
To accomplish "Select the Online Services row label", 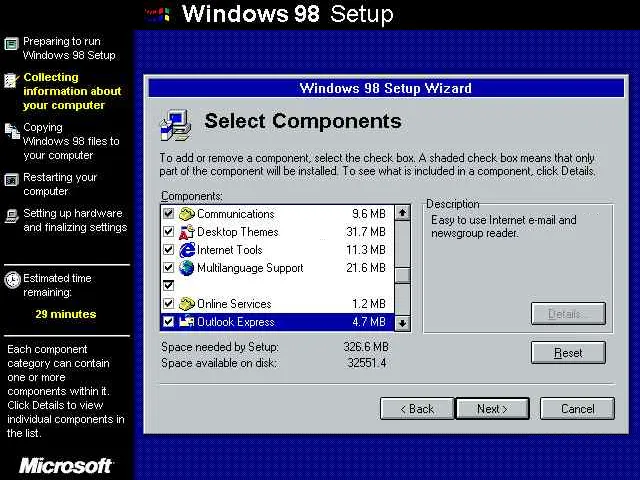I will pyautogui.click(x=234, y=304).
